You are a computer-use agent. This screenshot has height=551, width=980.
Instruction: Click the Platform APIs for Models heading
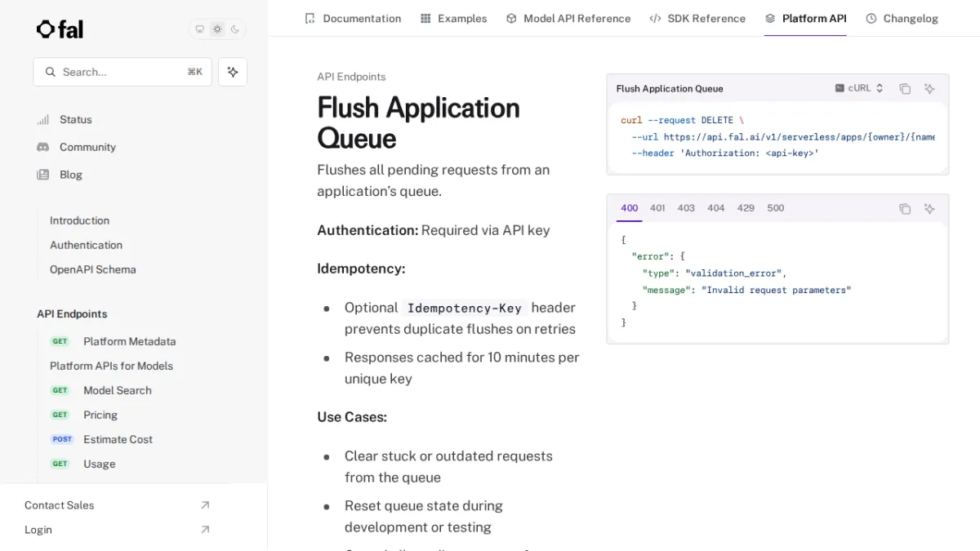[x=111, y=366]
